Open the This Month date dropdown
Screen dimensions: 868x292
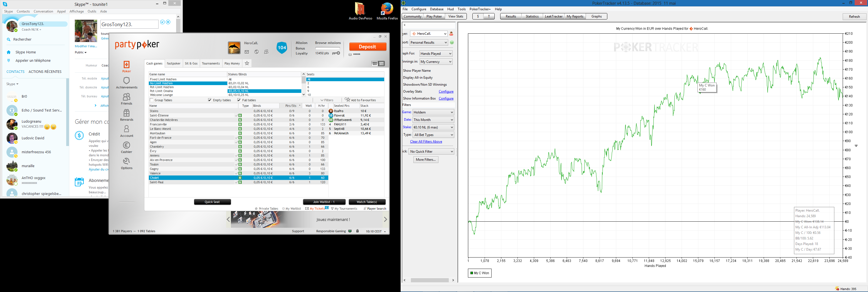(433, 120)
